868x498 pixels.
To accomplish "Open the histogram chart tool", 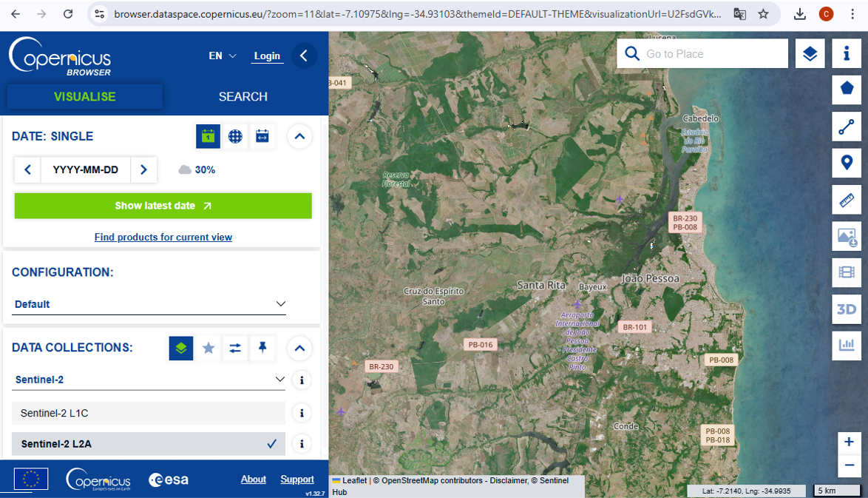I will point(847,346).
